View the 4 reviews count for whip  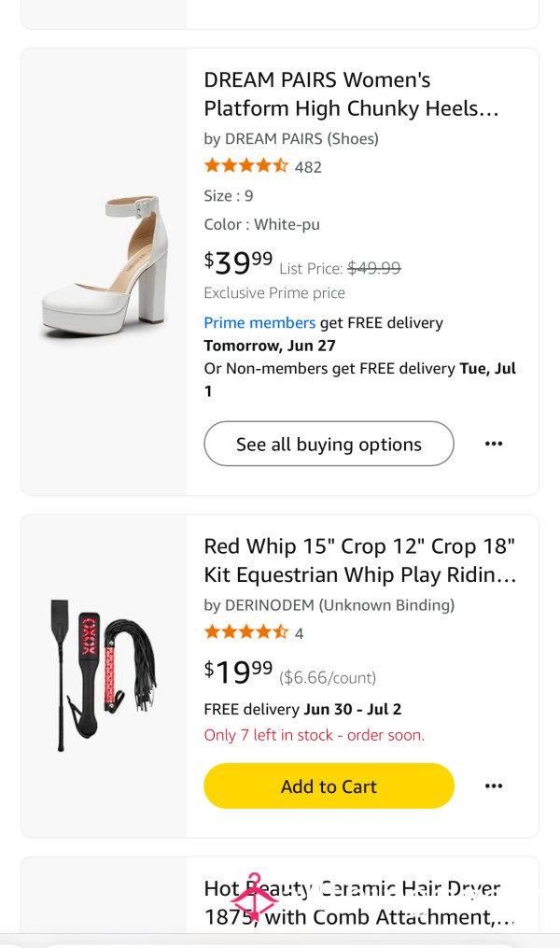coord(299,633)
